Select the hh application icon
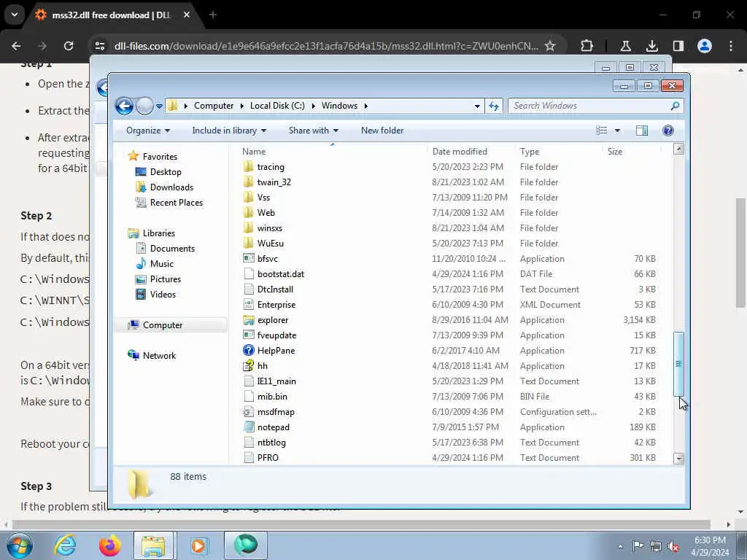The width and height of the screenshot is (747, 560). pos(248,366)
